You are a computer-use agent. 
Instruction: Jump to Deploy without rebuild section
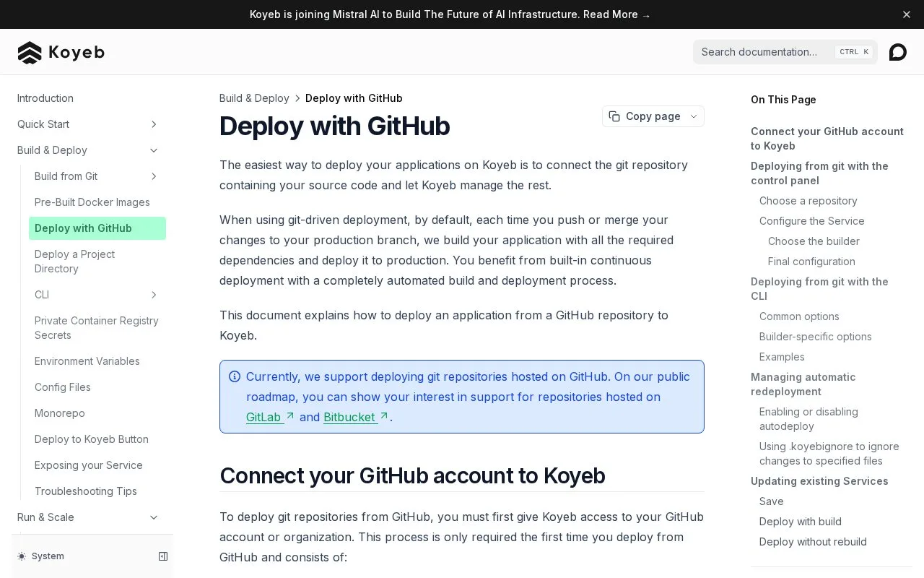(813, 542)
